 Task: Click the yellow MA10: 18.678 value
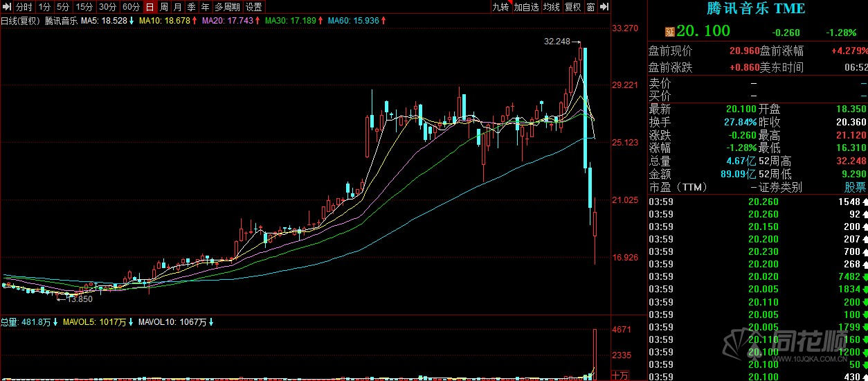click(x=165, y=21)
